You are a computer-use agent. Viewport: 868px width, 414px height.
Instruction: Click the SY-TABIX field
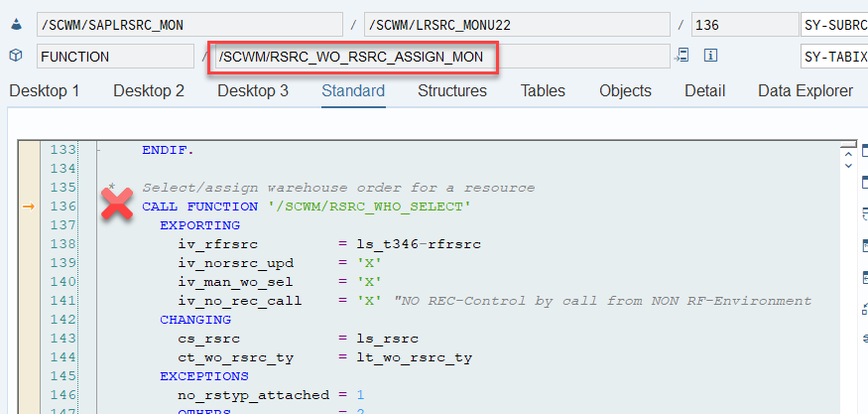[x=834, y=56]
